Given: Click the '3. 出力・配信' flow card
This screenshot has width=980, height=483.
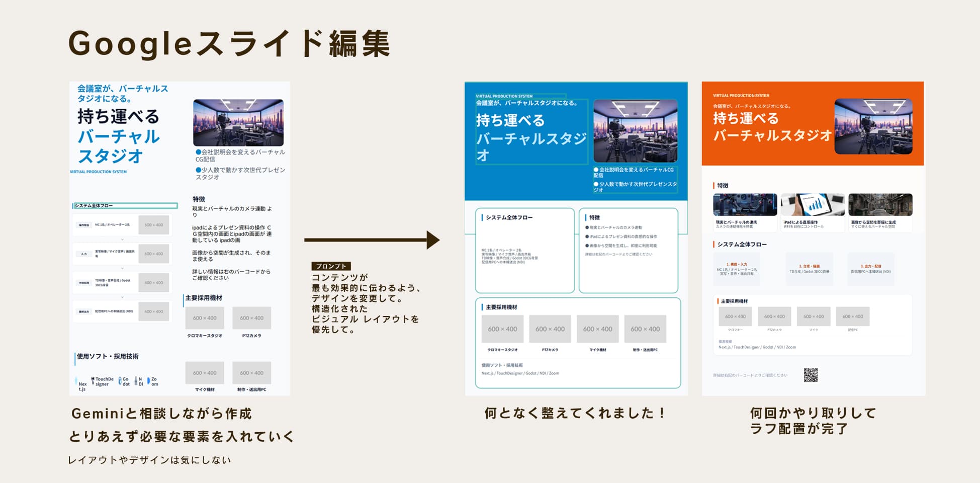Looking at the screenshot, I should click(871, 269).
